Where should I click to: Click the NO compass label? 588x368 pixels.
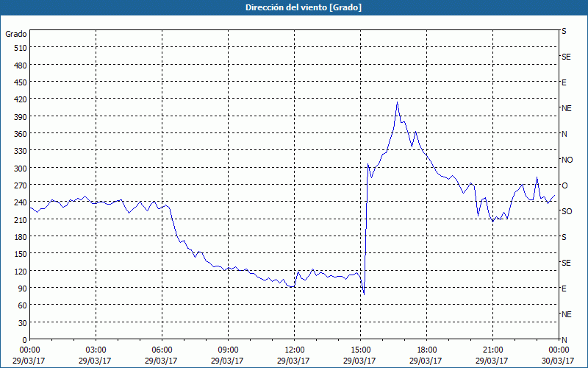(567, 160)
